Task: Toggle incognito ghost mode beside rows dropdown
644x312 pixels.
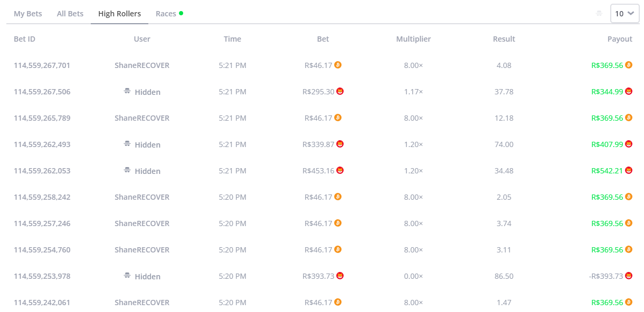Action: (599, 14)
